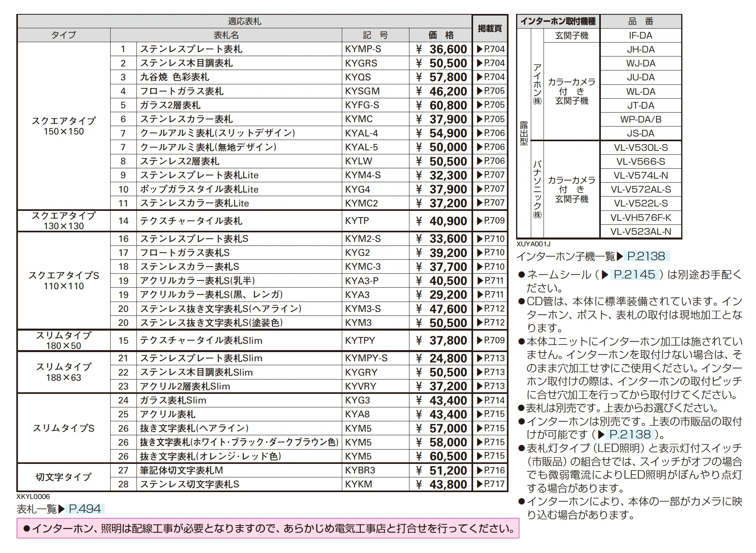Screen dimensions: 756x553
Task: Click the 価 格 column header
Action: (x=441, y=35)
